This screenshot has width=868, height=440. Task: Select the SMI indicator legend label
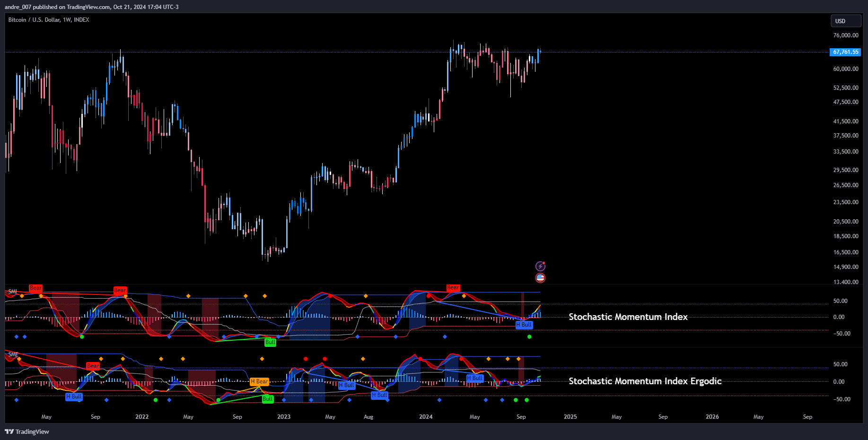12,292
